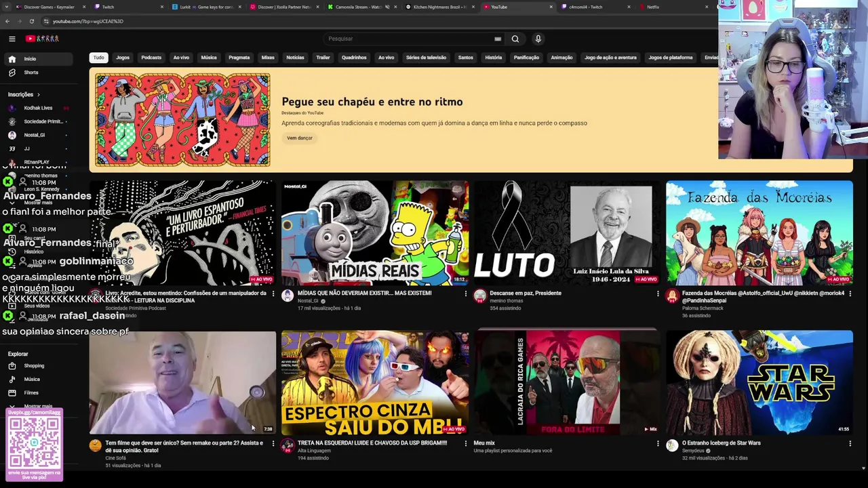Select Jogos de plataforma chip
The height and width of the screenshot is (488, 868).
click(671, 58)
